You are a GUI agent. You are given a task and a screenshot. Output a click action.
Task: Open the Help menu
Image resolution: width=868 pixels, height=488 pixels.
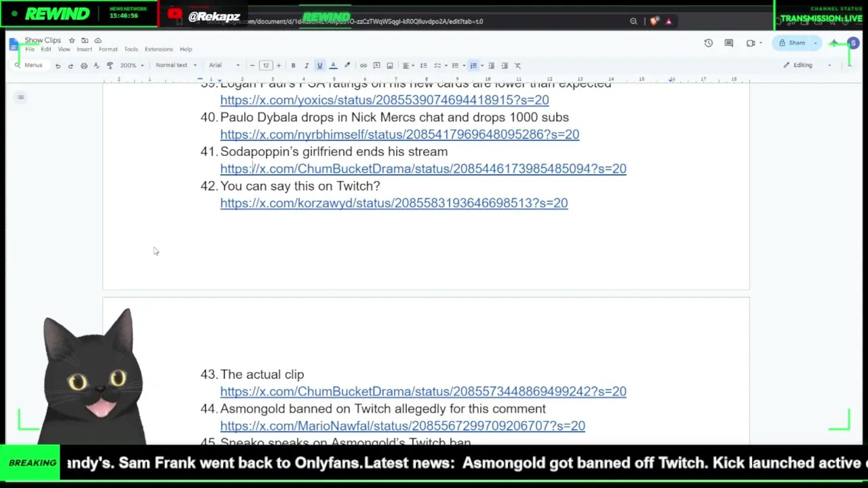pyautogui.click(x=186, y=49)
